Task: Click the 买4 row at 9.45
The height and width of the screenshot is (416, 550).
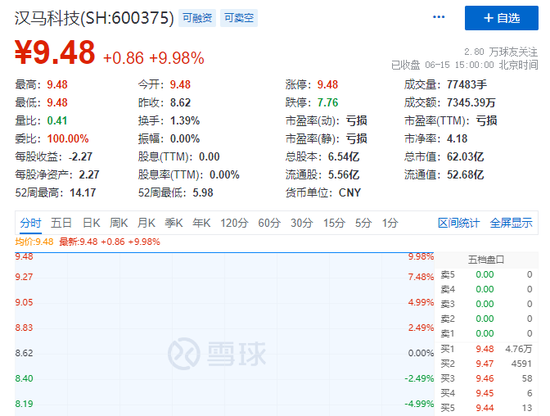Action: point(486,393)
